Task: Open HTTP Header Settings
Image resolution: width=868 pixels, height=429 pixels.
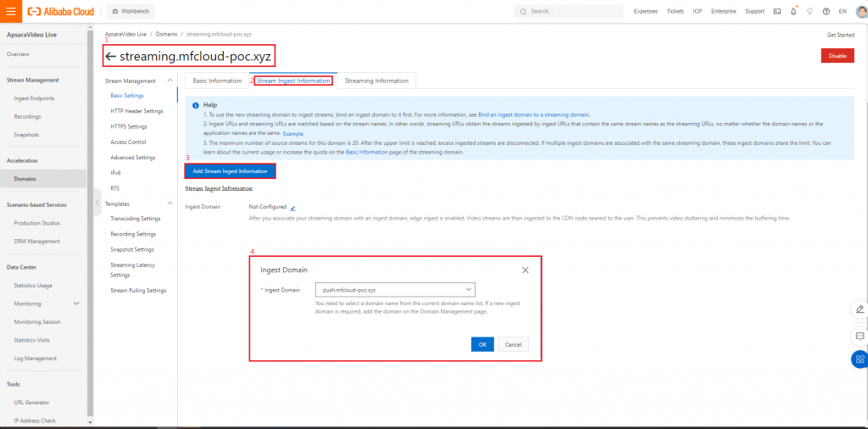Action: (136, 111)
